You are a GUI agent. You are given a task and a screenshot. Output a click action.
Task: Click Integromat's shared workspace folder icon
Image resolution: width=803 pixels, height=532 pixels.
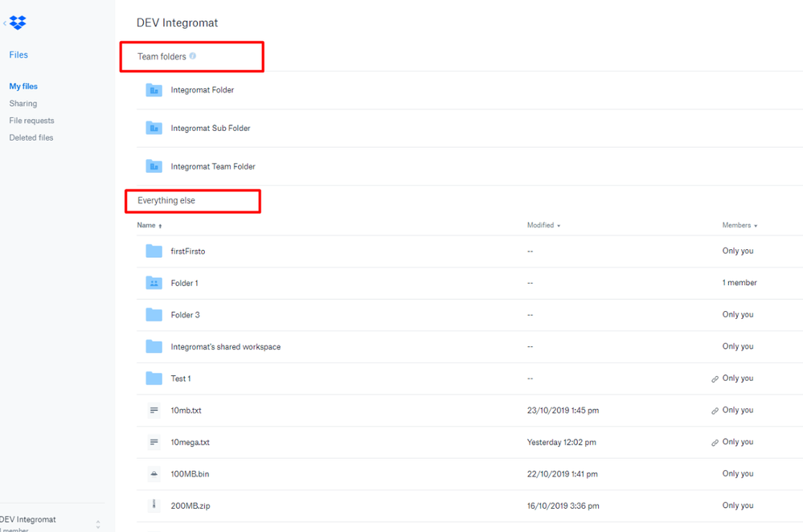tap(154, 346)
